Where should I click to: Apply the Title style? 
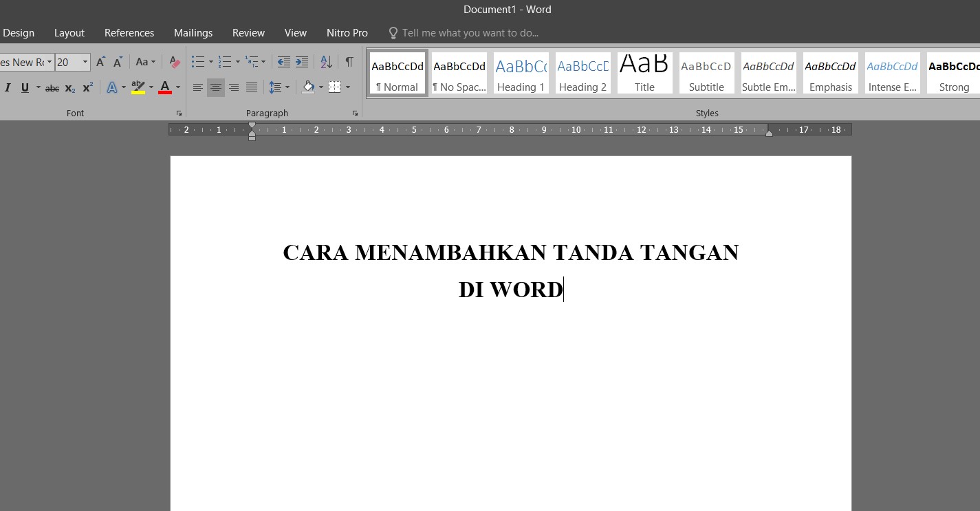click(645, 73)
